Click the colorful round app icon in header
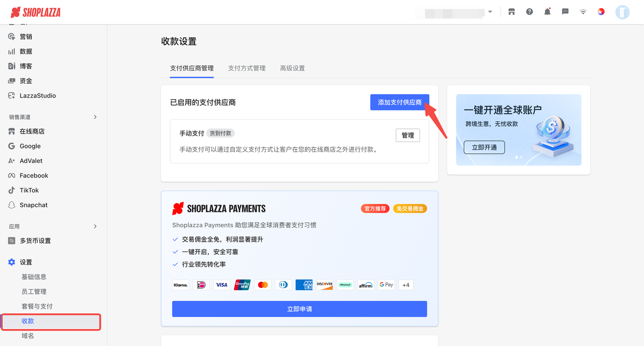The image size is (644, 346). click(x=601, y=12)
